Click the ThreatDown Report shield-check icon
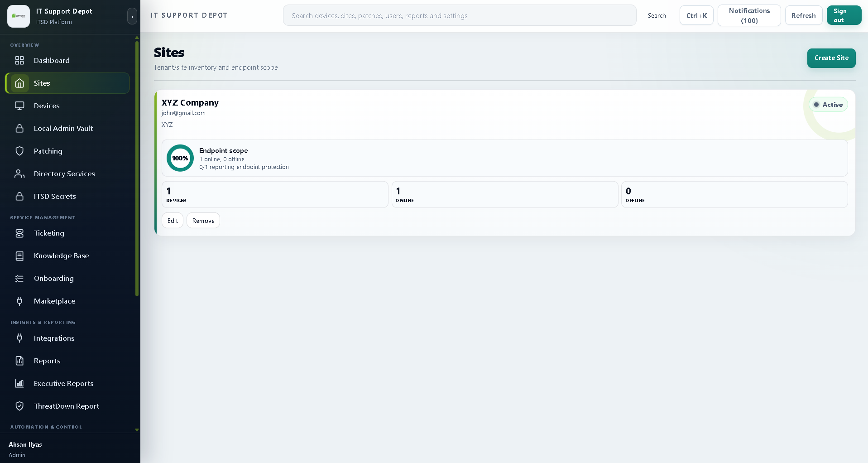This screenshot has height=463, width=868. 19,406
